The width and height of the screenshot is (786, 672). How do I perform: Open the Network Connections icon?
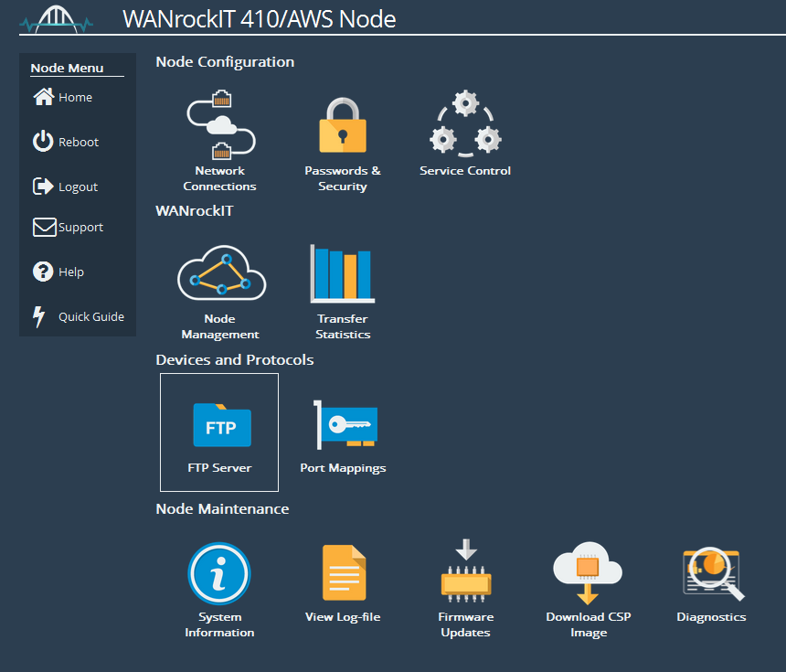point(221,123)
